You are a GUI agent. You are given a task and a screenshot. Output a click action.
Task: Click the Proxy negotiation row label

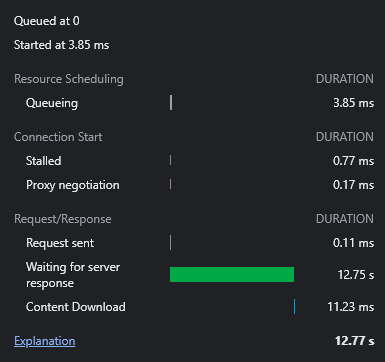73,185
